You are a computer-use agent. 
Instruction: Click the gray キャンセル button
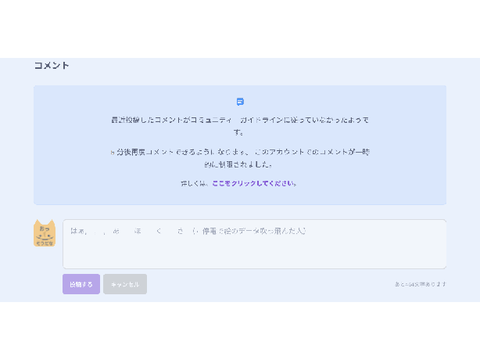(x=125, y=284)
